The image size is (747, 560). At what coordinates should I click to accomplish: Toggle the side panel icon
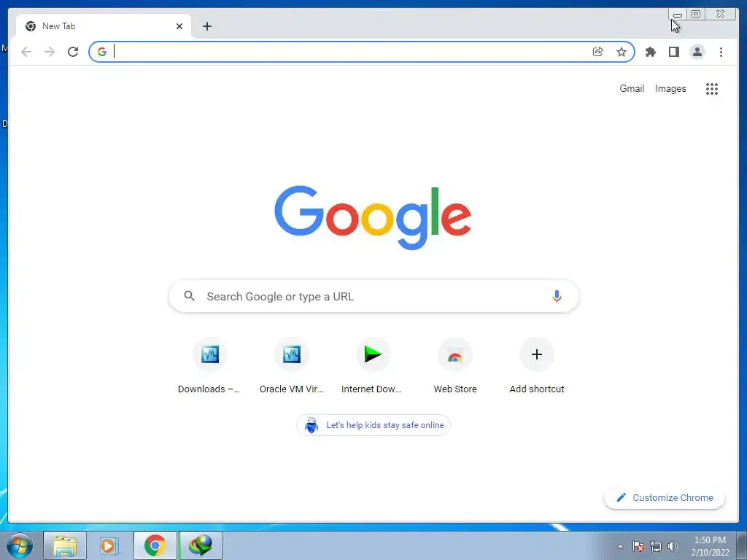tap(673, 52)
